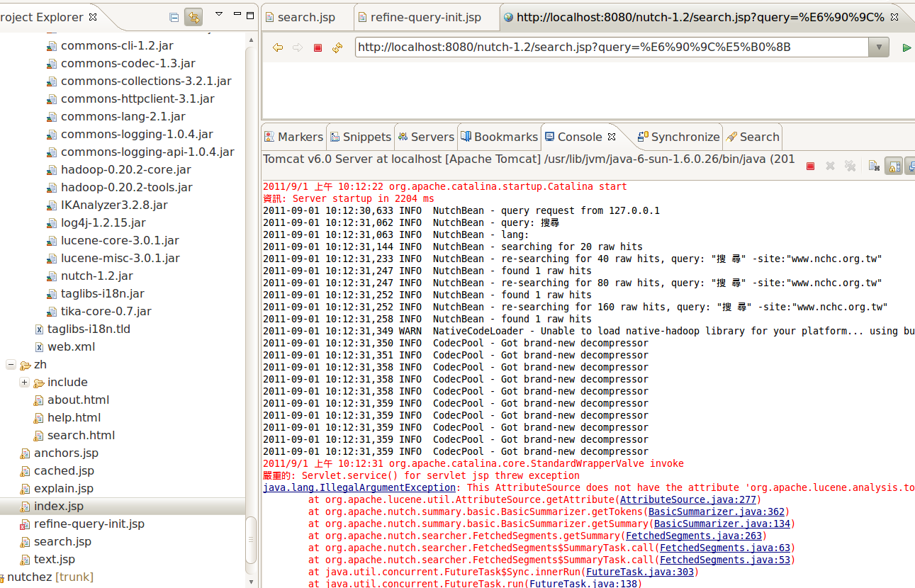Open the BasicSummarizer.java:362 link
Viewport: 915px width, 588px height.
coord(717,511)
